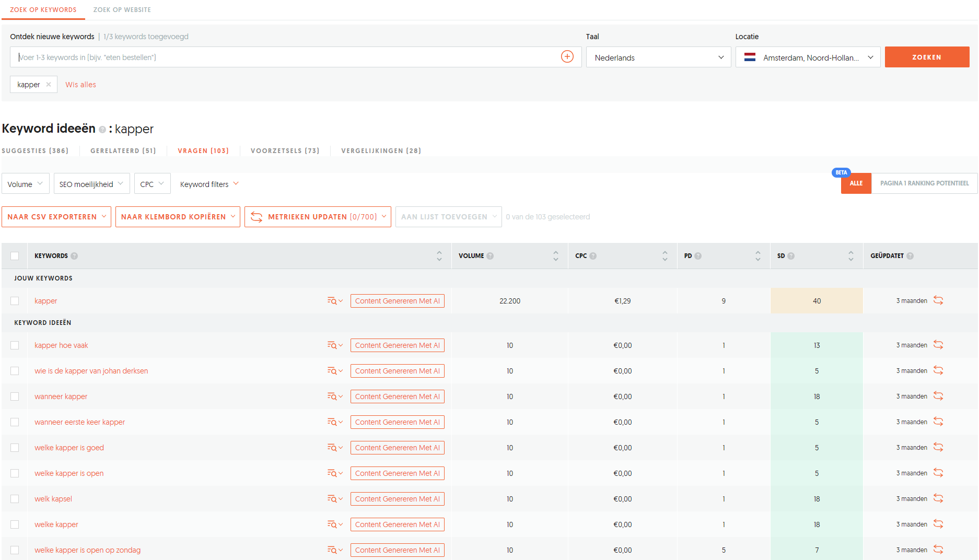Open Vergelijkingen (28) tab
Viewport: 979px width, 560px height.
point(381,150)
